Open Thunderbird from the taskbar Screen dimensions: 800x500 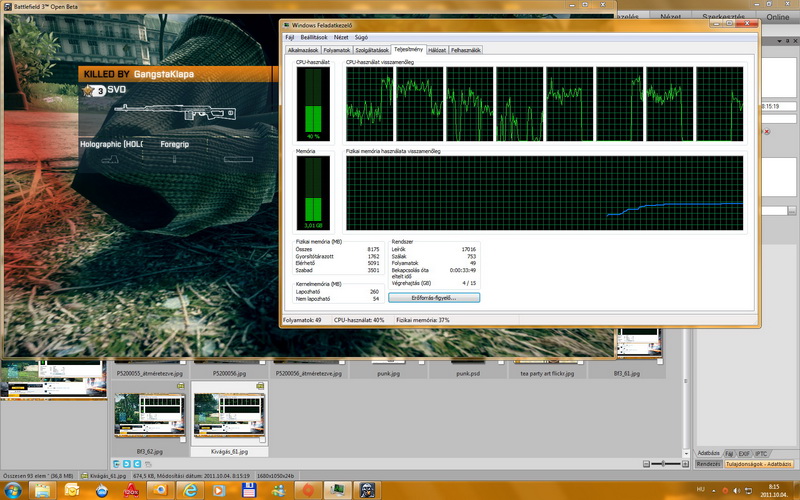(102, 490)
